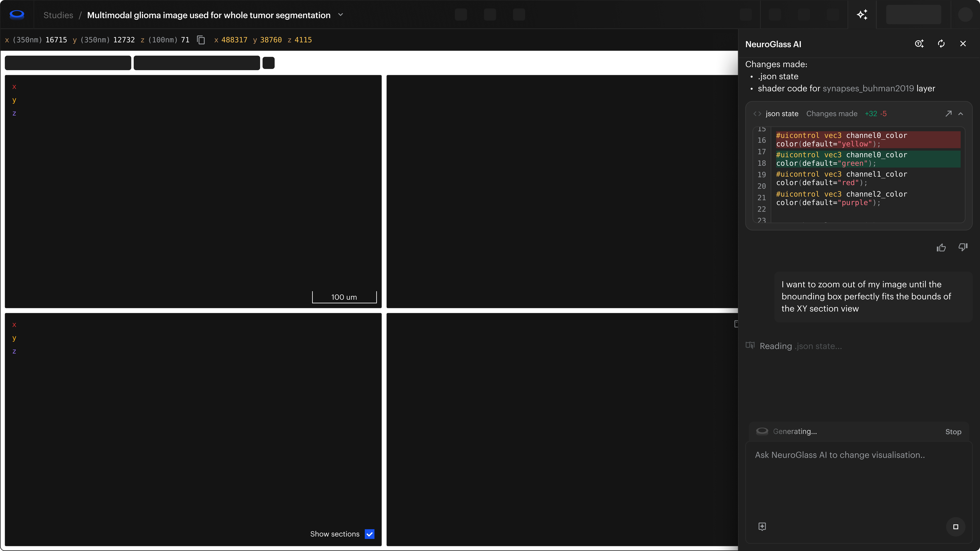Uncheck the Show sections checkbox

coord(369,534)
